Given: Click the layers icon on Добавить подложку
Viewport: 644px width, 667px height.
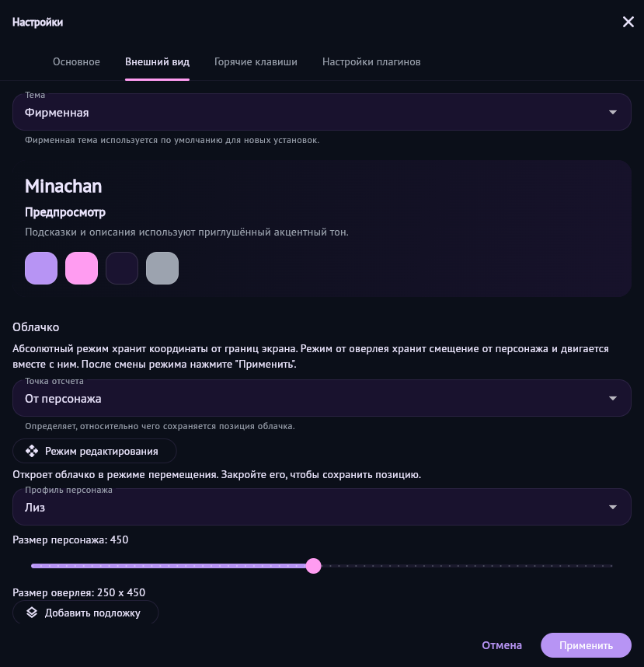Looking at the screenshot, I should pyautogui.click(x=32, y=613).
